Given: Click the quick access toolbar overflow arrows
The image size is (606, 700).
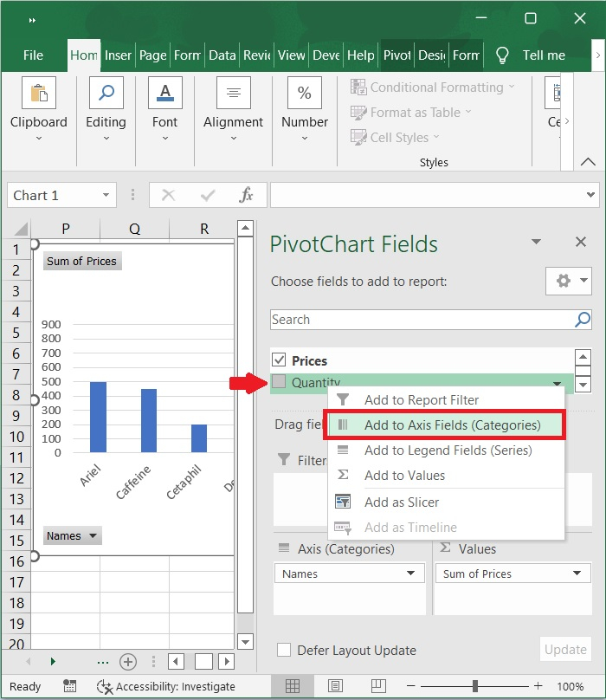Looking at the screenshot, I should click(32, 20).
